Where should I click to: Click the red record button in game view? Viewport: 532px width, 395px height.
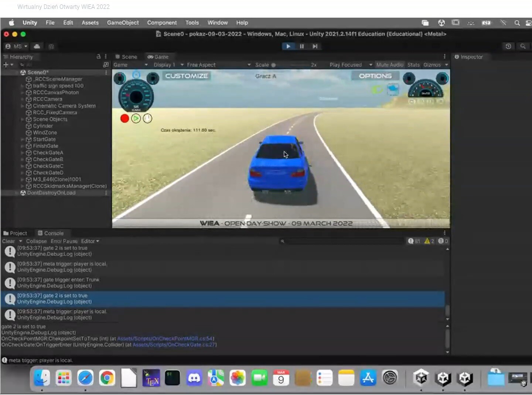(x=125, y=118)
